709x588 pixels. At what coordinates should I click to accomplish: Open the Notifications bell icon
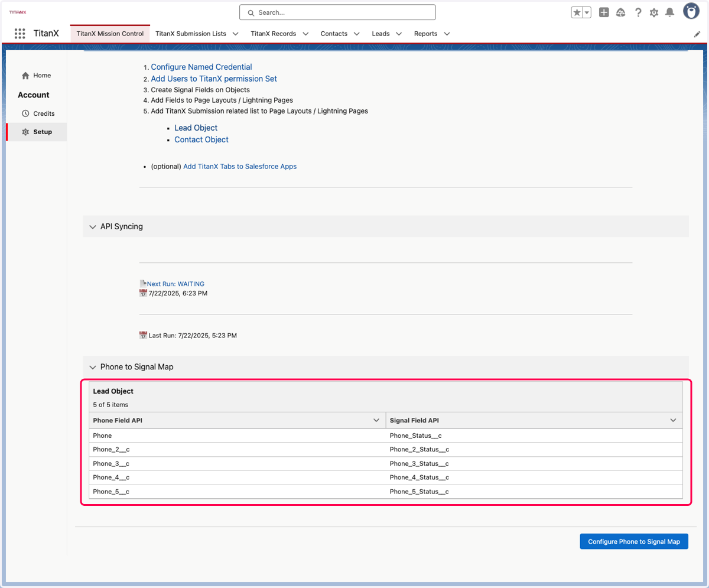[x=670, y=12]
